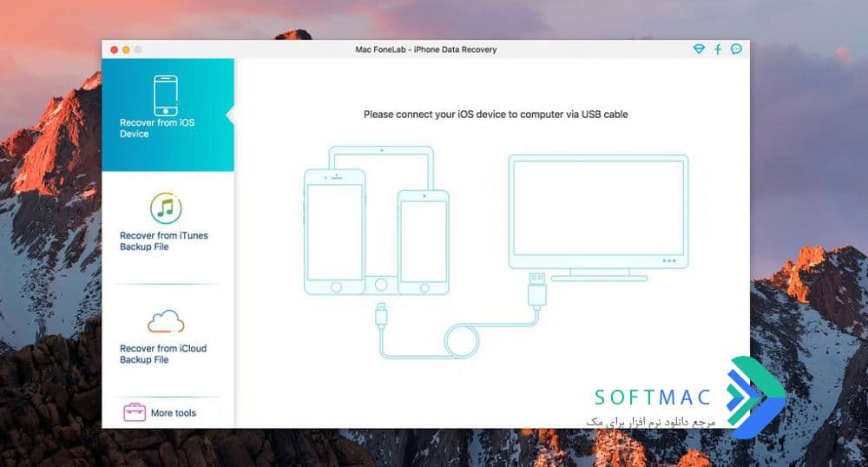Select the Recover from iOS Device phone icon

point(166,95)
